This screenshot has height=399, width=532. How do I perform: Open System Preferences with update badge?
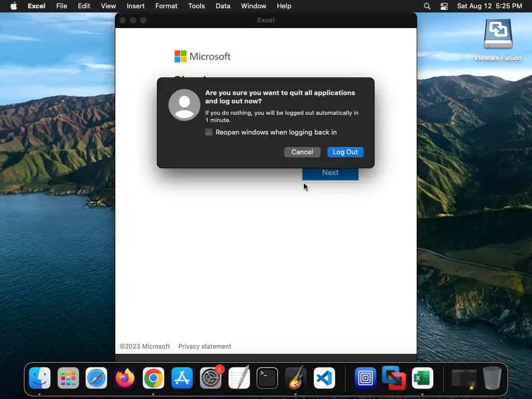[x=211, y=378]
